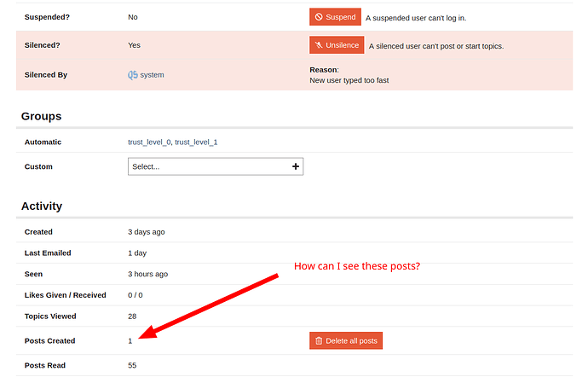Click the Created value 3 days ago
588x383 pixels.
147,232
